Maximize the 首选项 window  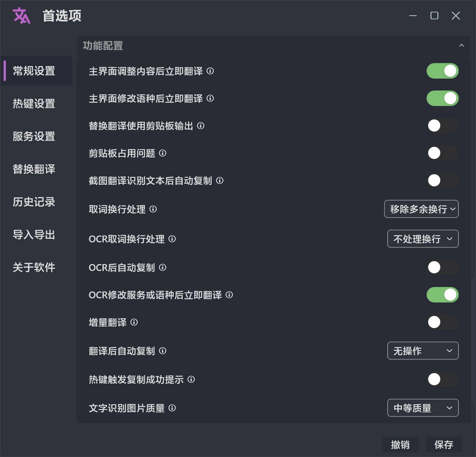(434, 15)
